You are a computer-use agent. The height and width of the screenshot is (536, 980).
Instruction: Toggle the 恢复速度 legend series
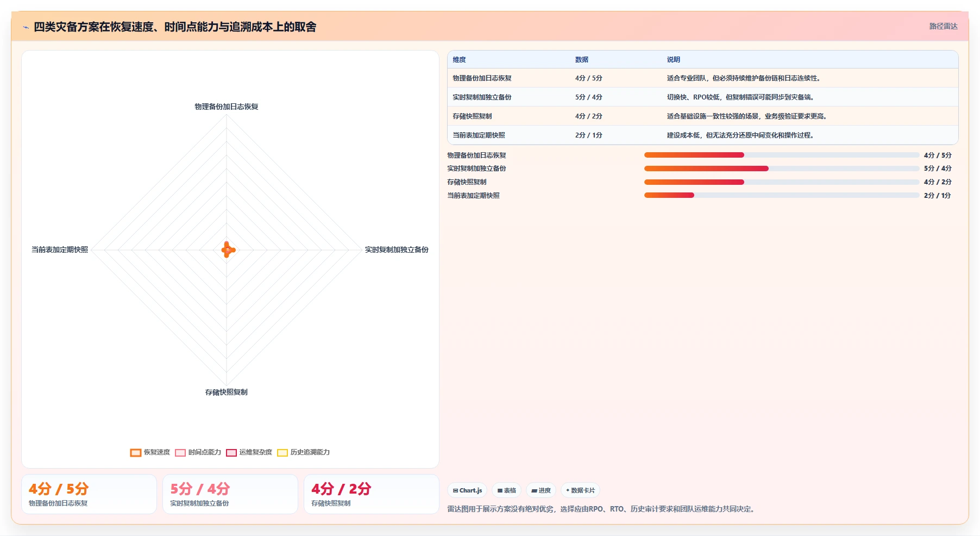[150, 452]
